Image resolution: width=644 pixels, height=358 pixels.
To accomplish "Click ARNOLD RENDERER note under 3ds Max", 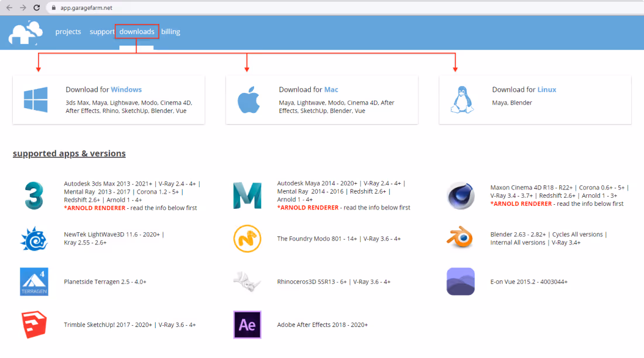I will point(130,208).
